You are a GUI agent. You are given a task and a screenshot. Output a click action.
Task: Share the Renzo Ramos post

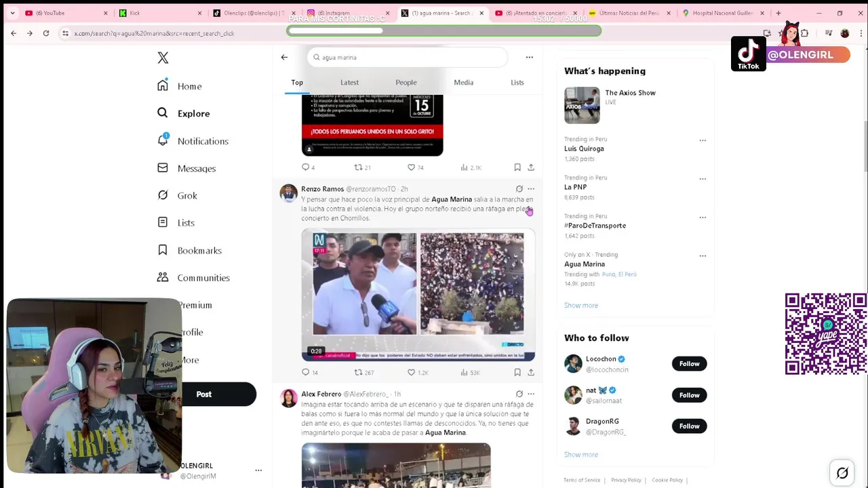click(x=531, y=372)
